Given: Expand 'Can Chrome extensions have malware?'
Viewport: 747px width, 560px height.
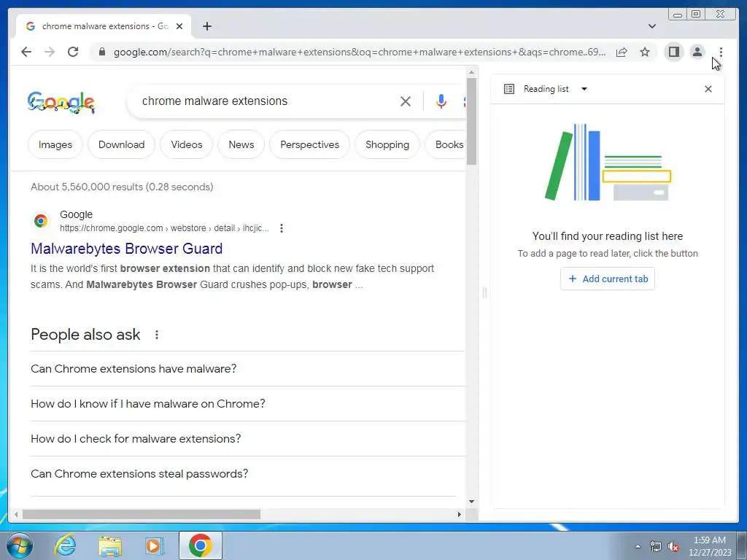Looking at the screenshot, I should click(248, 368).
